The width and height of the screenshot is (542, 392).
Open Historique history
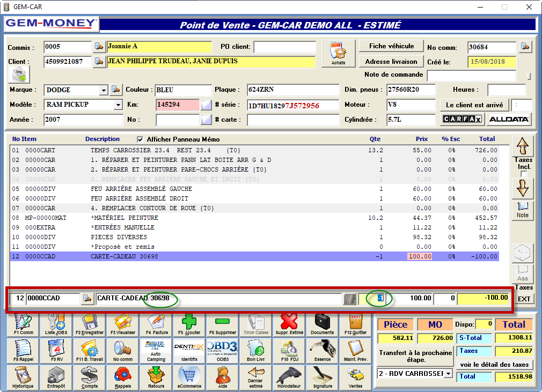(x=23, y=377)
